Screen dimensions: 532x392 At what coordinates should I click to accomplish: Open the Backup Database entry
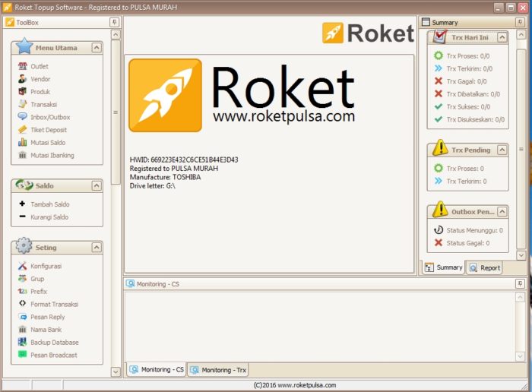55,343
